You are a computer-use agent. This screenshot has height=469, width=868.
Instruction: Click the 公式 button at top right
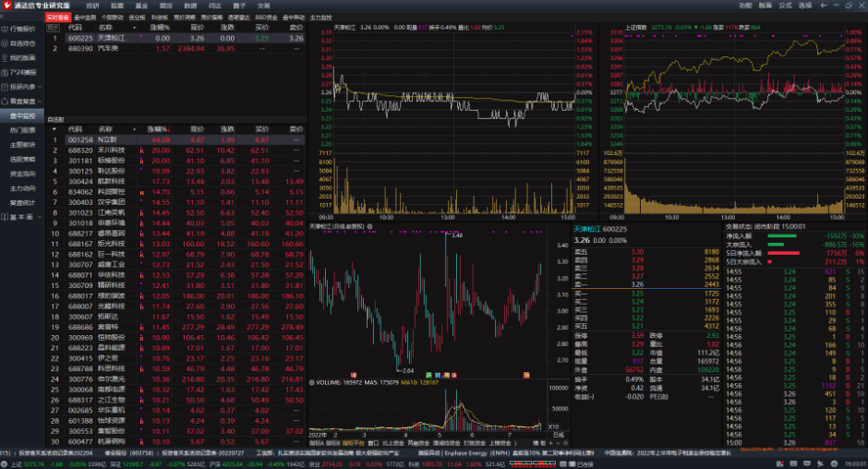[x=785, y=6]
